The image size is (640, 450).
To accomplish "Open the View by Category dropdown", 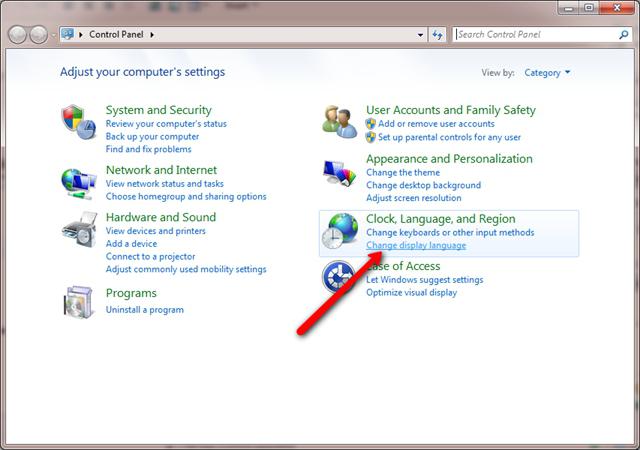I will tap(547, 73).
